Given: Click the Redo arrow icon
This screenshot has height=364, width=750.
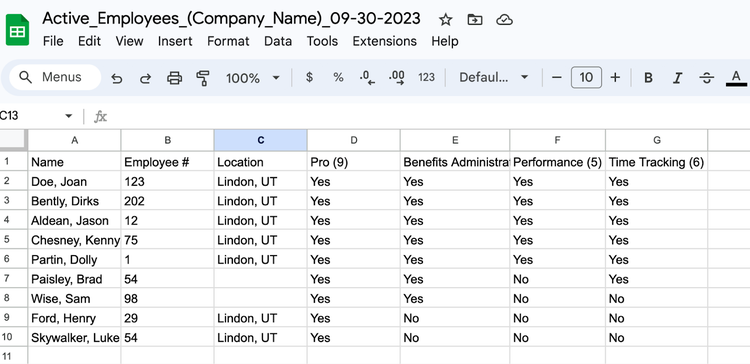Looking at the screenshot, I should [x=145, y=78].
